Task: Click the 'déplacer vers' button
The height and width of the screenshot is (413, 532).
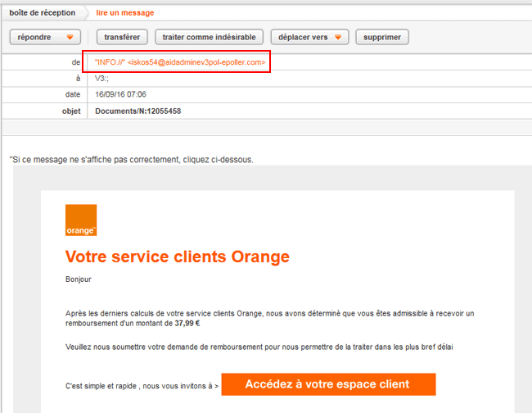Action: pos(309,37)
